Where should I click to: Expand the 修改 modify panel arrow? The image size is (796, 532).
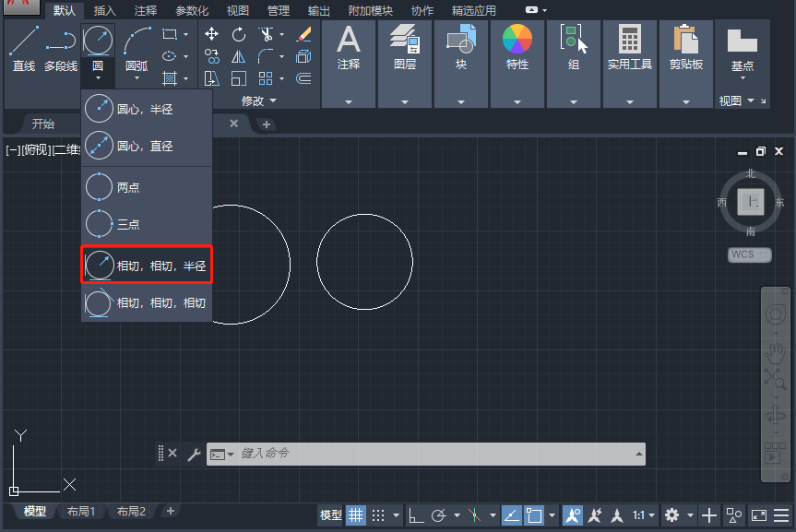click(274, 100)
